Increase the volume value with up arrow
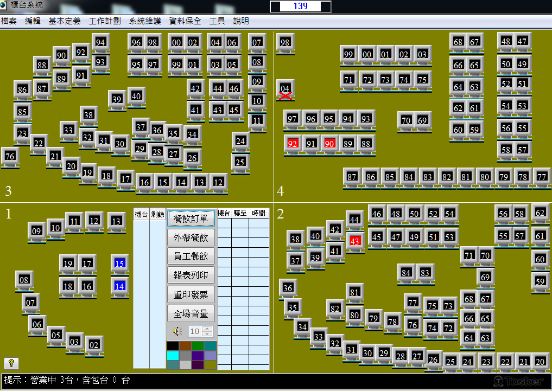 pyautogui.click(x=207, y=329)
